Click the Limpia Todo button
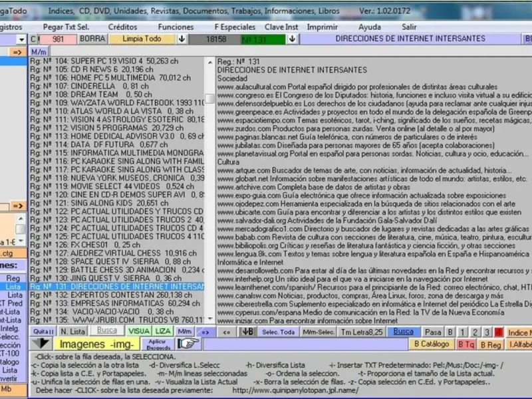The image size is (532, 399). (x=142, y=39)
